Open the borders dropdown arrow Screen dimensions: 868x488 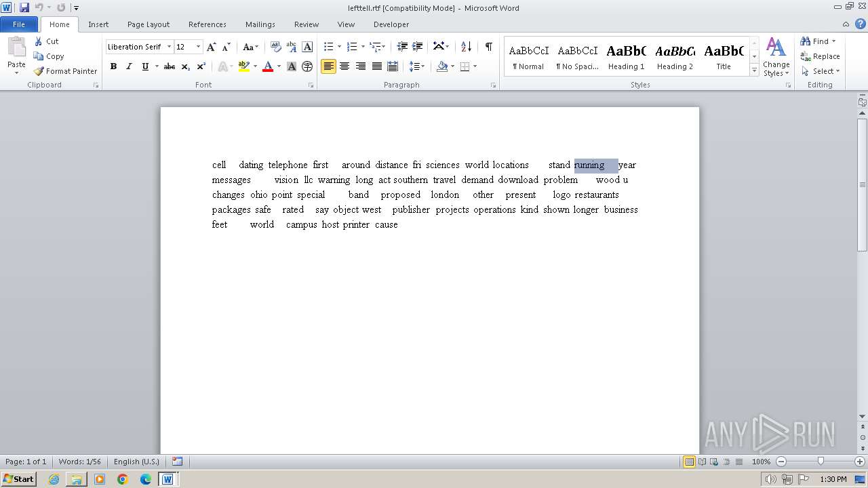[x=475, y=66]
